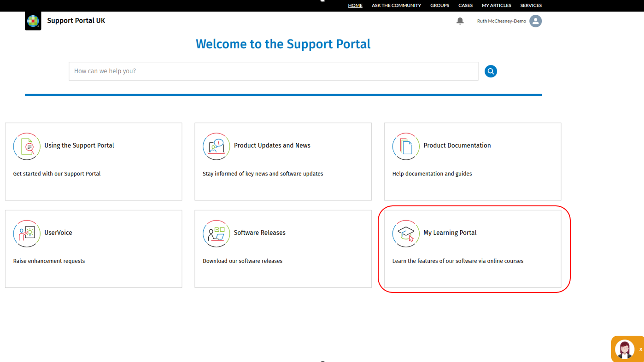Click the Product Updates and News icon
Viewport: 644px width, 362px height.
tap(216, 146)
